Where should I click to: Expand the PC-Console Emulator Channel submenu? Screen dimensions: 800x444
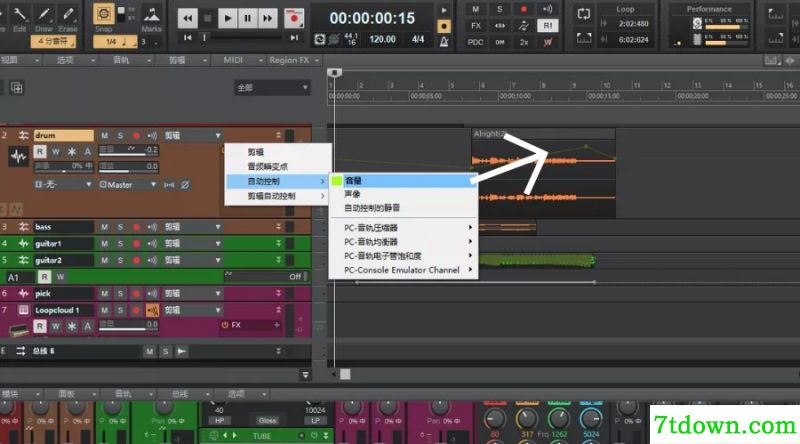[403, 270]
